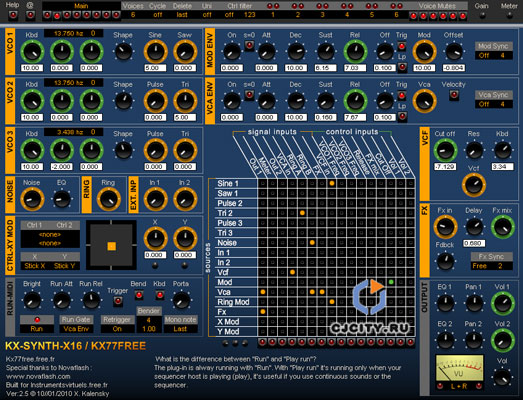The height and width of the screenshot is (400, 523).
Task: Click the Noise EQ knob
Action: pyautogui.click(x=62, y=199)
